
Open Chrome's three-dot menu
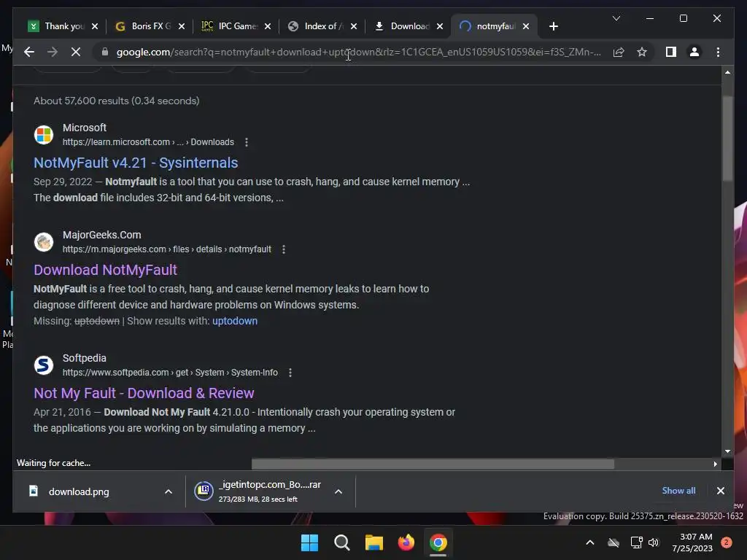pos(718,52)
